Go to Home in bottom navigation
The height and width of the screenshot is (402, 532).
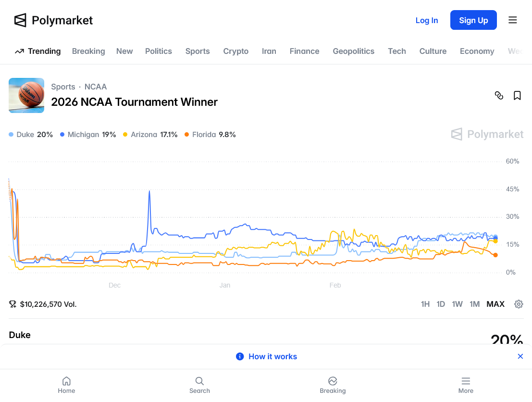click(x=66, y=385)
